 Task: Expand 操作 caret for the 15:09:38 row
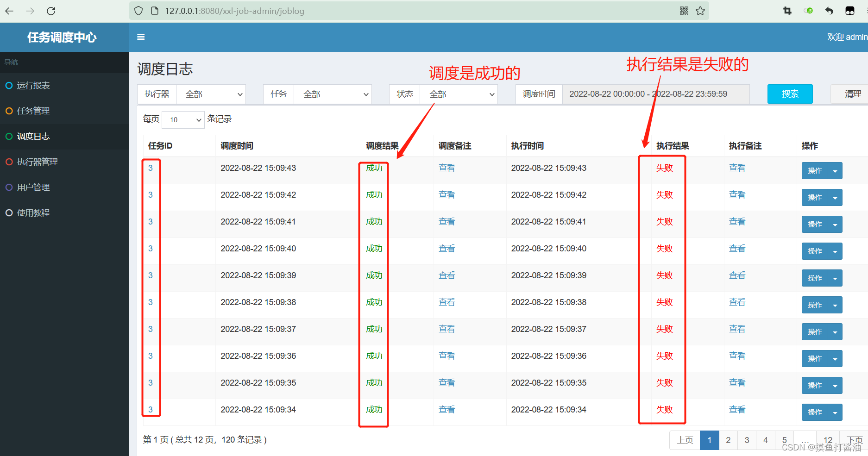(835, 305)
